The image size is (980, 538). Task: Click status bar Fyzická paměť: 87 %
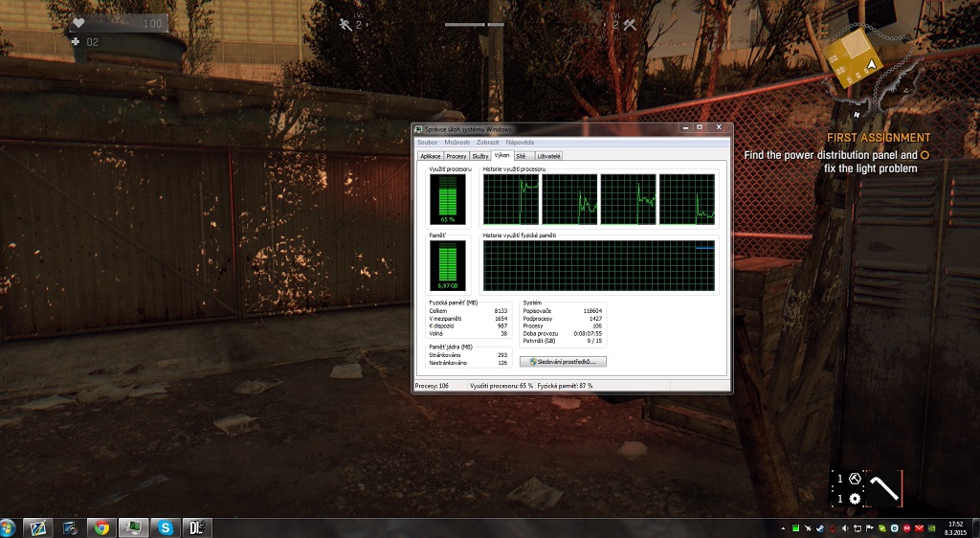coord(565,386)
